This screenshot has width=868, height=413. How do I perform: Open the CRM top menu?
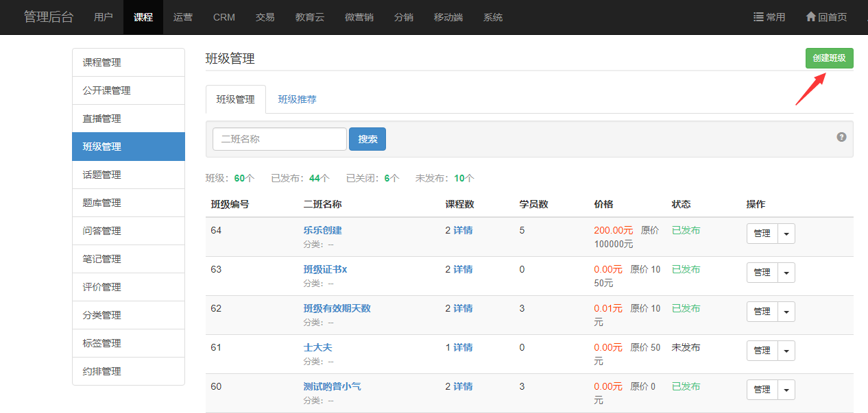(224, 17)
